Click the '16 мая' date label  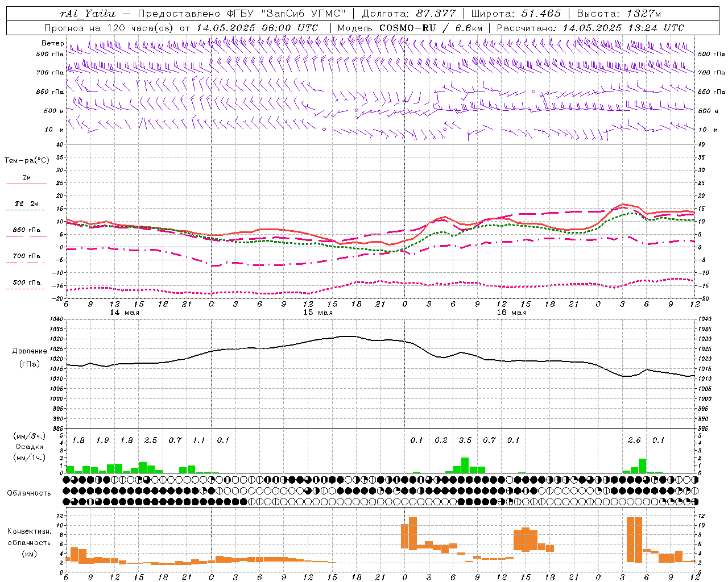tap(511, 313)
